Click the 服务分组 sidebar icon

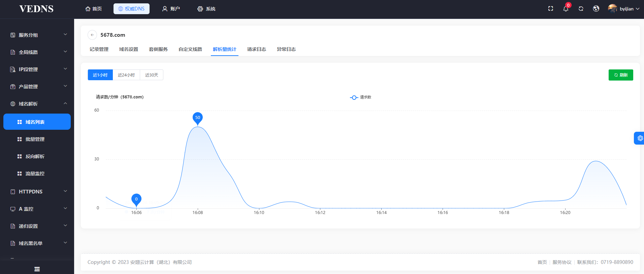click(13, 35)
